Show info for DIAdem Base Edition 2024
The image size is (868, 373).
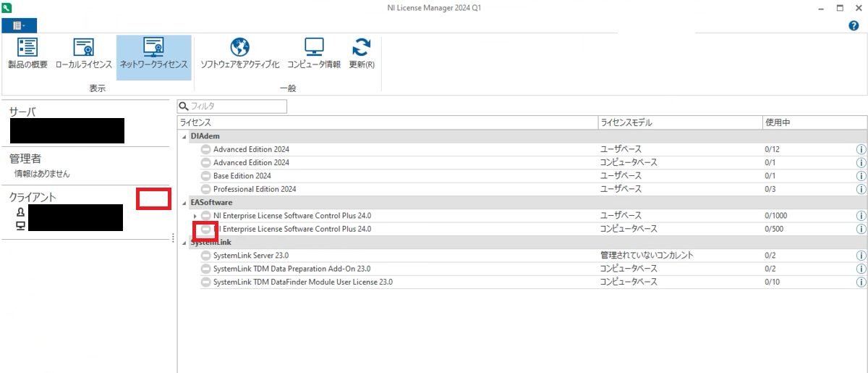coord(861,176)
